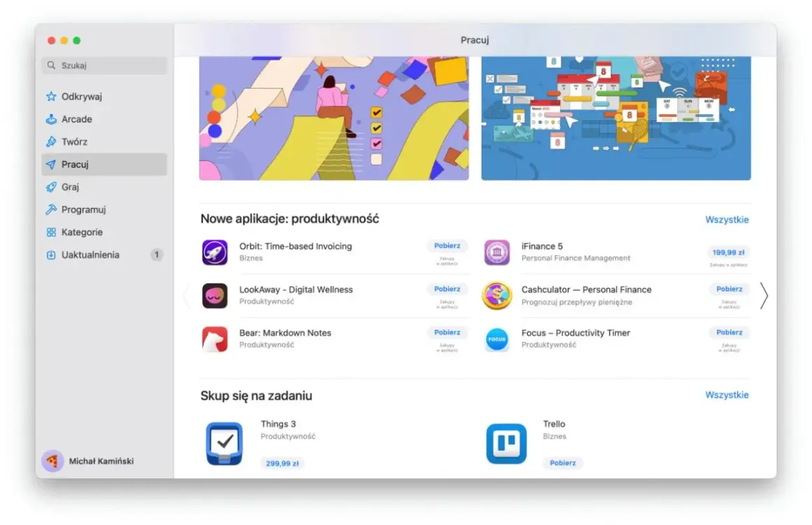
Task: Open the Things 3 app icon
Action: 224,444
